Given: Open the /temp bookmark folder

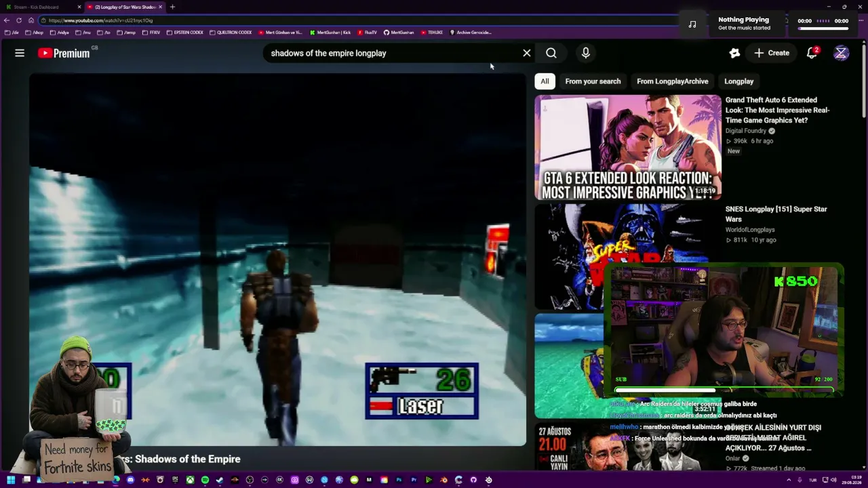Looking at the screenshot, I should point(126,33).
